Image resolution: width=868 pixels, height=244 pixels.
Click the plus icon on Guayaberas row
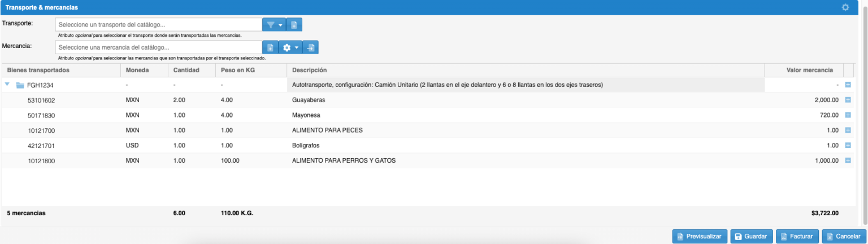(848, 100)
